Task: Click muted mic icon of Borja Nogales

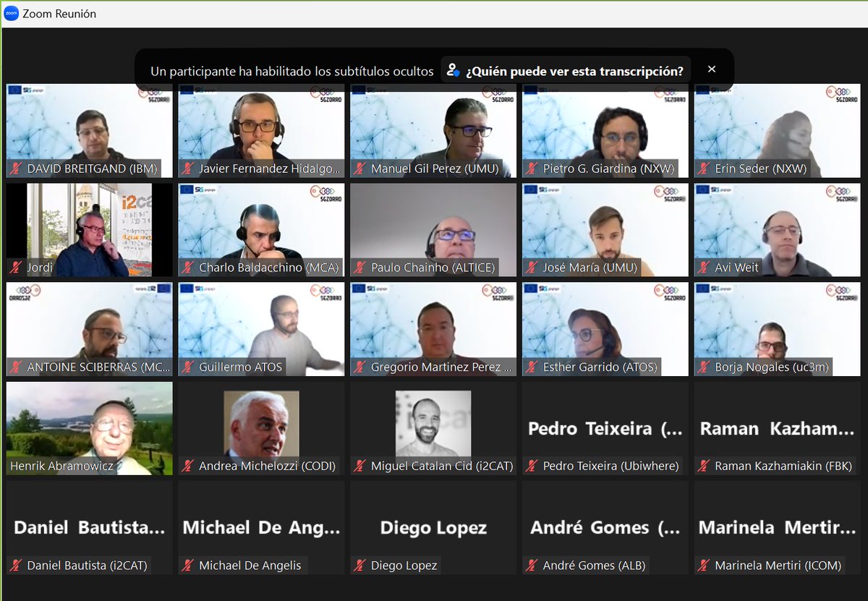Action: coord(705,367)
